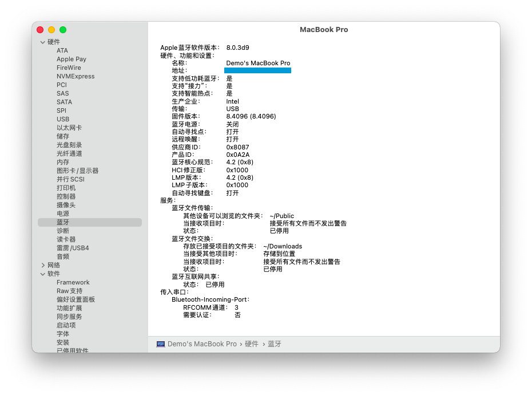This screenshot has width=532, height=395.
Task: Select 安装 in the sidebar
Action: [63, 342]
